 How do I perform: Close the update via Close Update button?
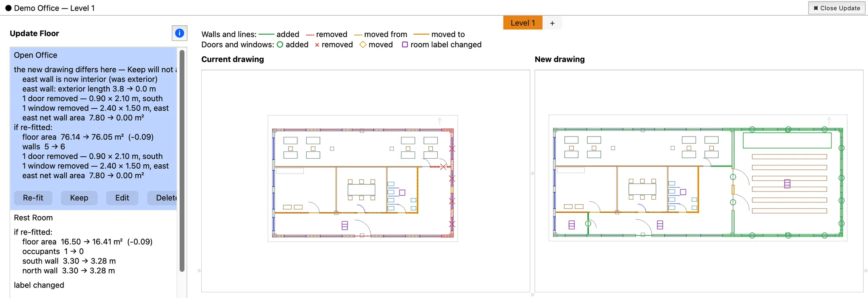pyautogui.click(x=837, y=8)
